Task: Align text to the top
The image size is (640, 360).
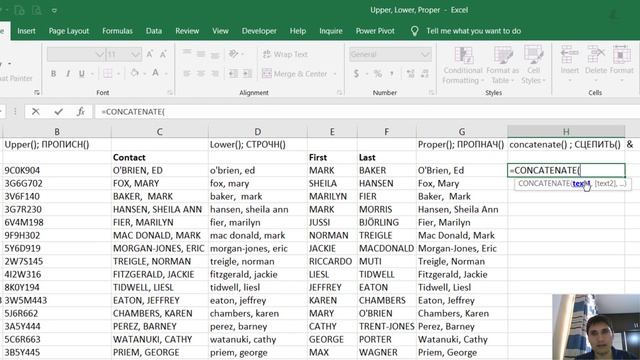Action: (x=187, y=54)
